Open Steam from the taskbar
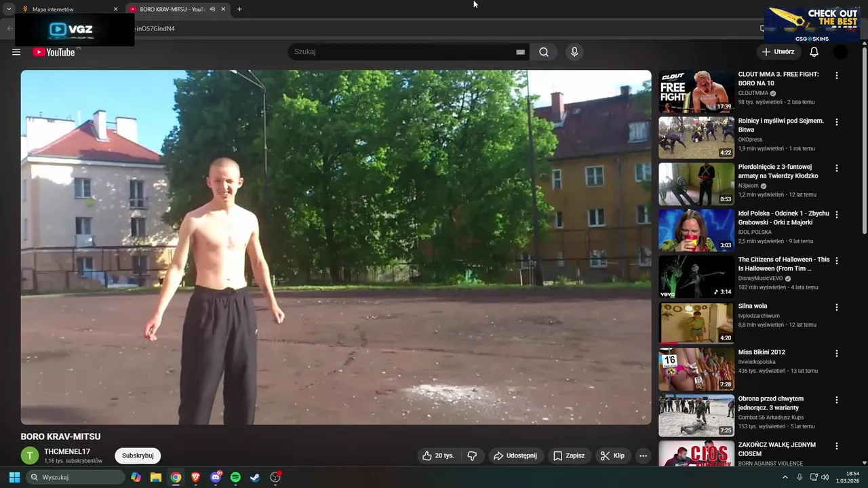 (255, 477)
